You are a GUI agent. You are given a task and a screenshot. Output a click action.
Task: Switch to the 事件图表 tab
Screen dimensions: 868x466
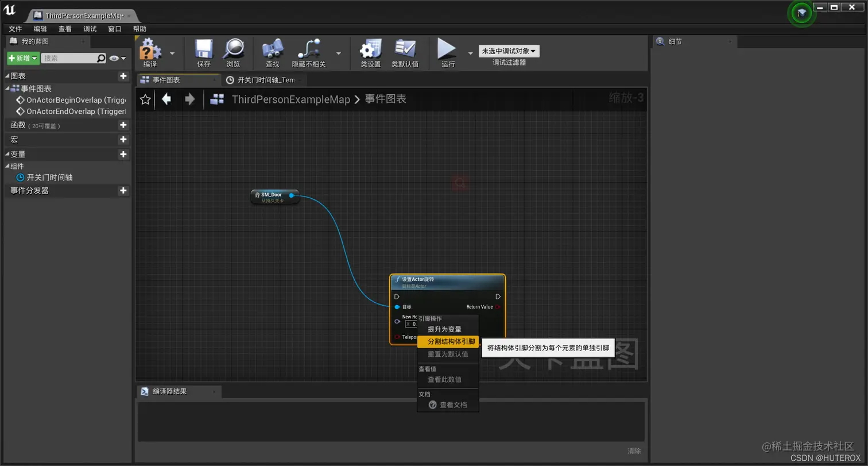[x=178, y=80]
